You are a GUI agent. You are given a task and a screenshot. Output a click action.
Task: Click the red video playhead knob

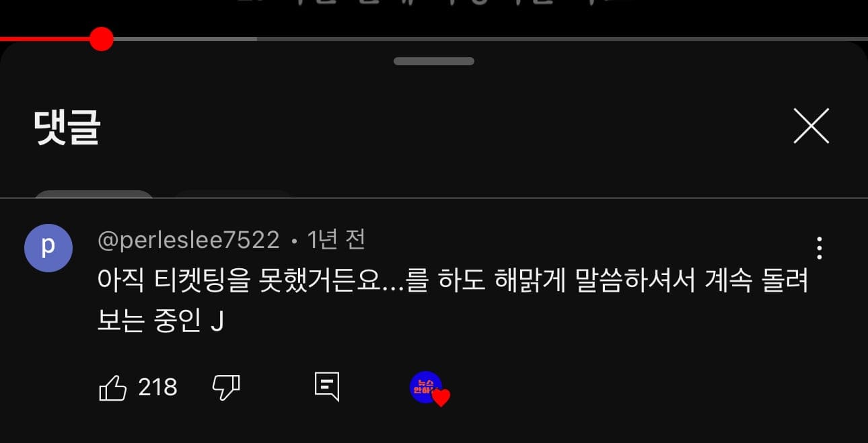coord(101,39)
